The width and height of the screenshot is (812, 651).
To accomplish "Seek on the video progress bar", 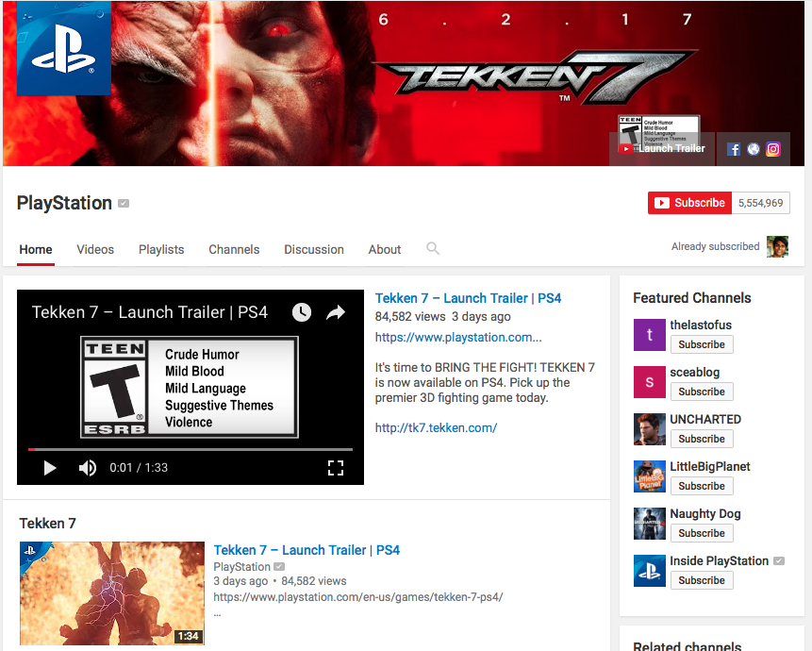I will pos(191,449).
